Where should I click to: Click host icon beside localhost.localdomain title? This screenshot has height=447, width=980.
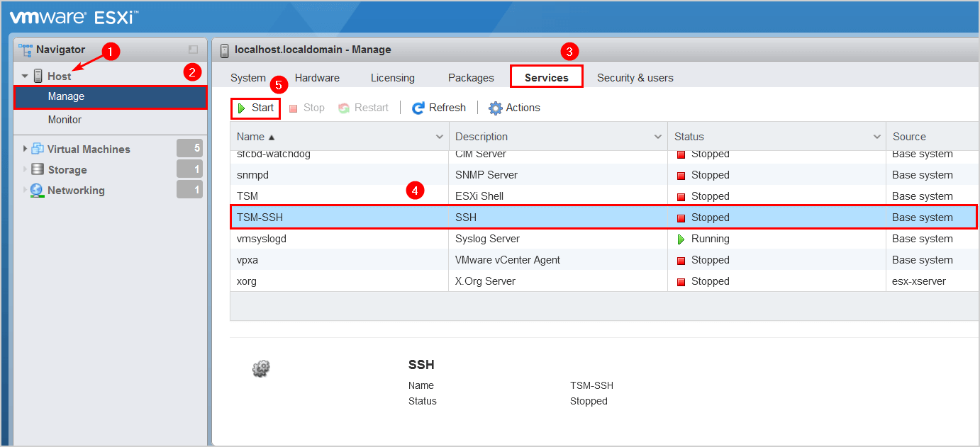click(225, 50)
